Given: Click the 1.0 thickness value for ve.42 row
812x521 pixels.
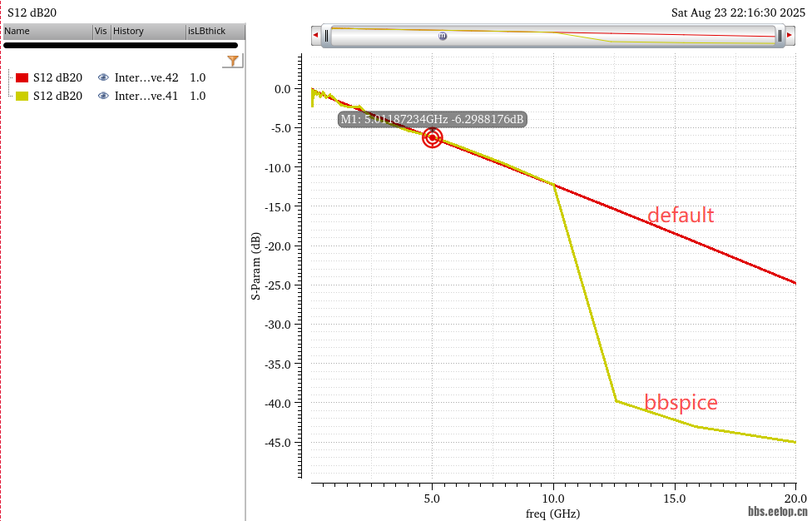Looking at the screenshot, I should coord(198,77).
